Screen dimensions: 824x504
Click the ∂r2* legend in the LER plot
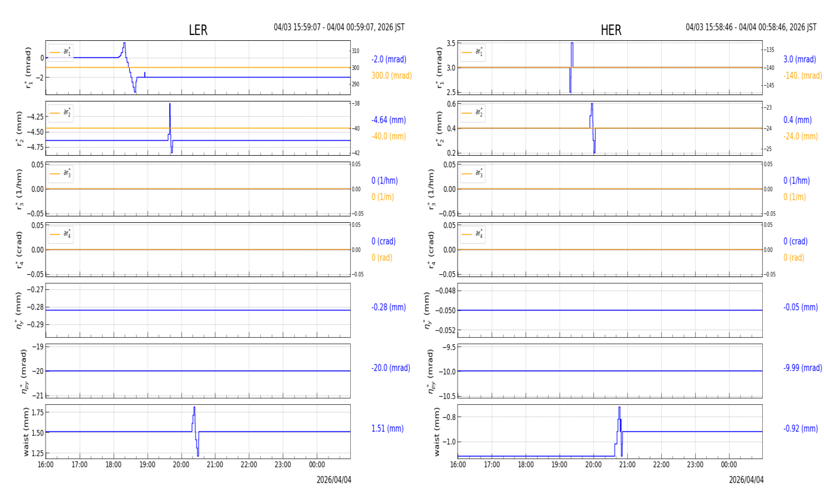click(61, 113)
